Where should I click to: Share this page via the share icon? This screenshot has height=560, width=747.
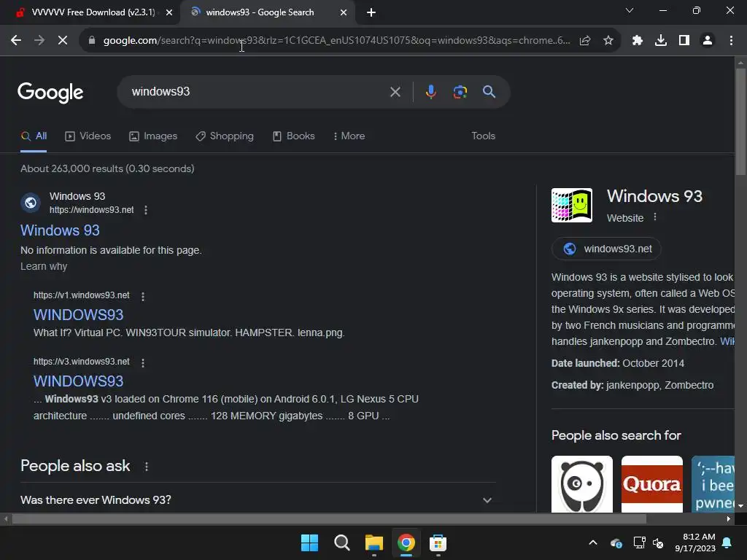coord(585,41)
